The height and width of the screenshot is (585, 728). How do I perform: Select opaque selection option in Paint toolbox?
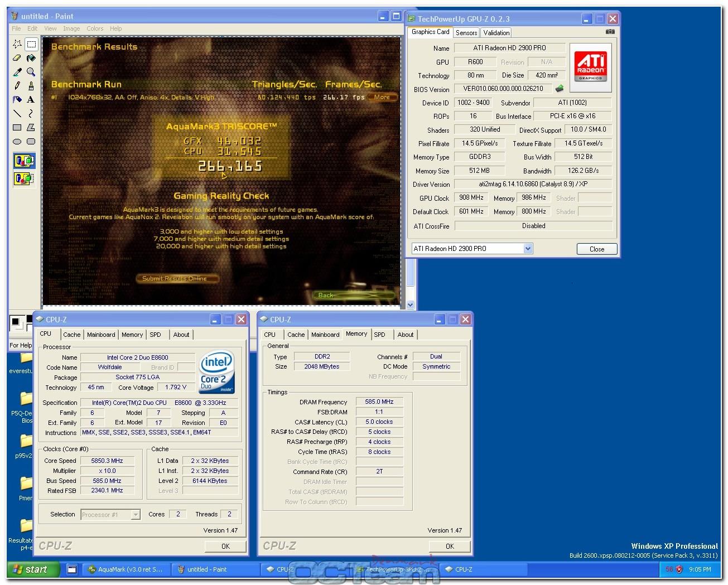pos(24,162)
